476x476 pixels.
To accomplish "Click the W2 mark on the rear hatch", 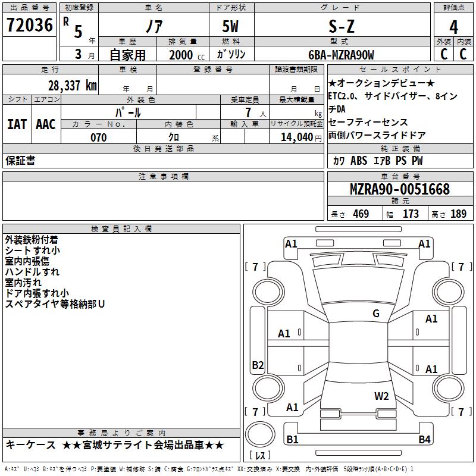I will pyautogui.click(x=381, y=396).
